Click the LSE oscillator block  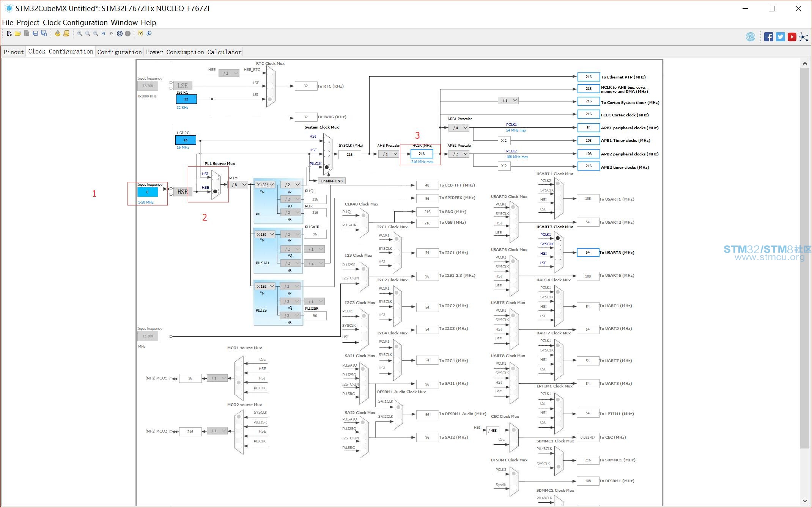pyautogui.click(x=183, y=86)
